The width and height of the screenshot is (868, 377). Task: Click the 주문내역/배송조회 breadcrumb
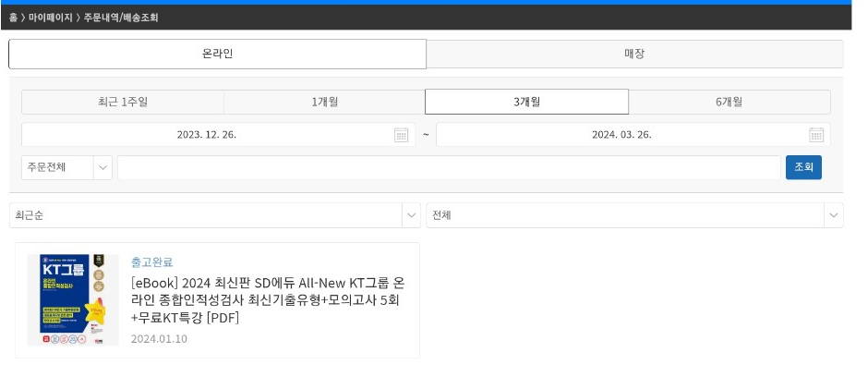click(121, 18)
